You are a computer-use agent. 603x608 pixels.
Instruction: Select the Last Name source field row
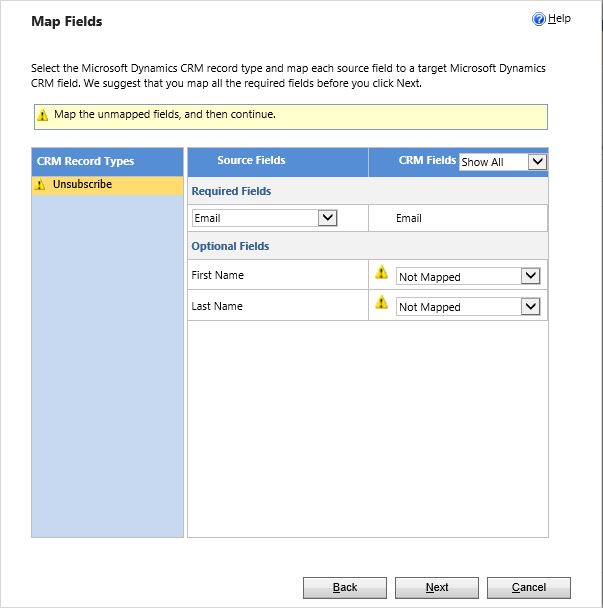click(217, 306)
